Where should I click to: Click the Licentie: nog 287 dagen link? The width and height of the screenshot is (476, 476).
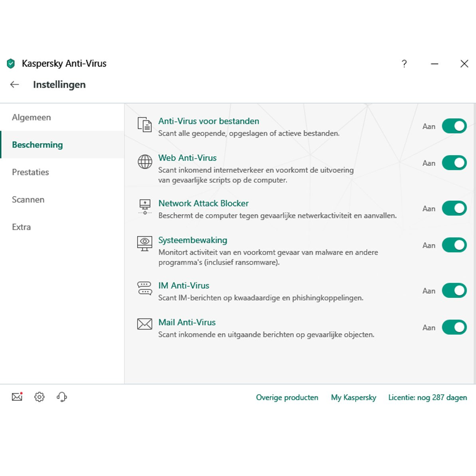(x=427, y=397)
